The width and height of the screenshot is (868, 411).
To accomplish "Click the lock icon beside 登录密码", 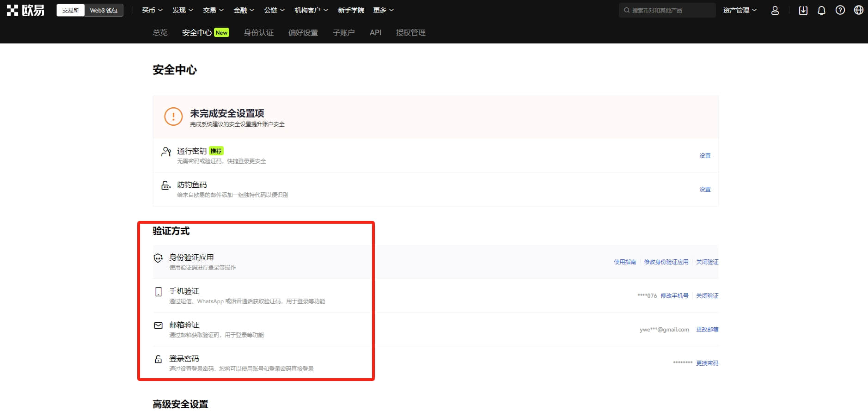I will point(158,359).
